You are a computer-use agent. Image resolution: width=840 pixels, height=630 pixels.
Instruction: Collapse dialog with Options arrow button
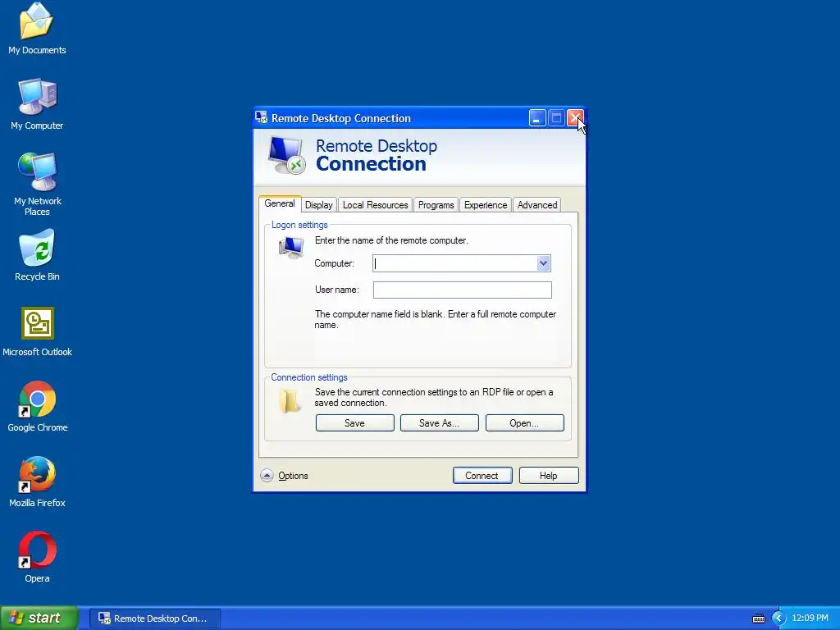coord(267,476)
